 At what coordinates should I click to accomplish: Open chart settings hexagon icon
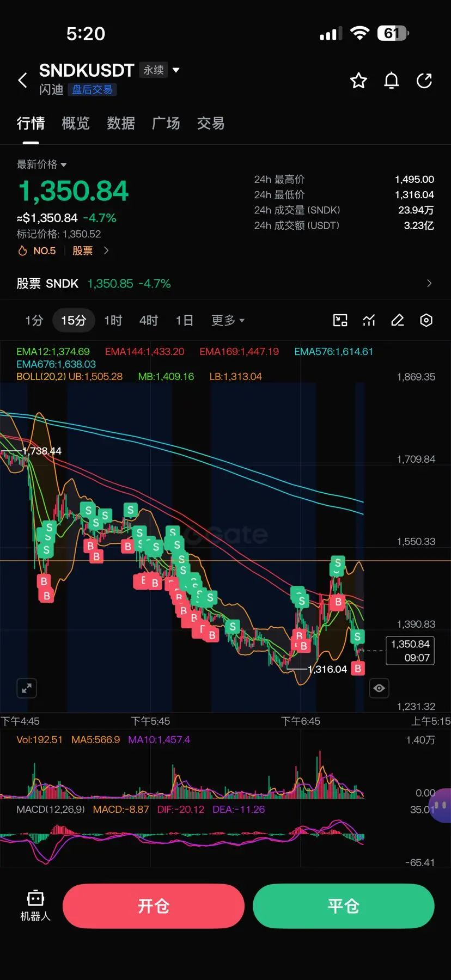click(426, 320)
